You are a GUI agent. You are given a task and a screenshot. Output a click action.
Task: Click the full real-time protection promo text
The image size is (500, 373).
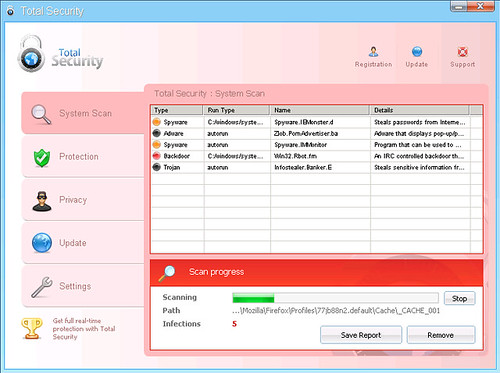pyautogui.click(x=84, y=329)
